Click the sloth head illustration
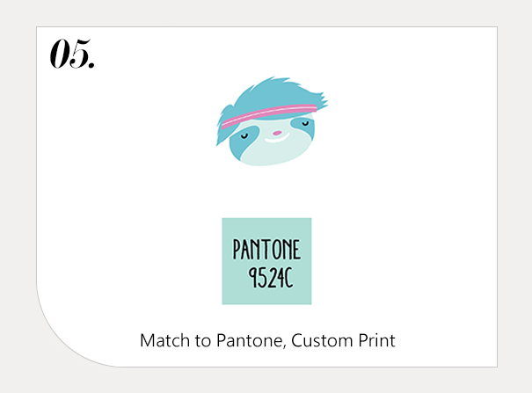This screenshot has width=532, height=393. click(272, 121)
